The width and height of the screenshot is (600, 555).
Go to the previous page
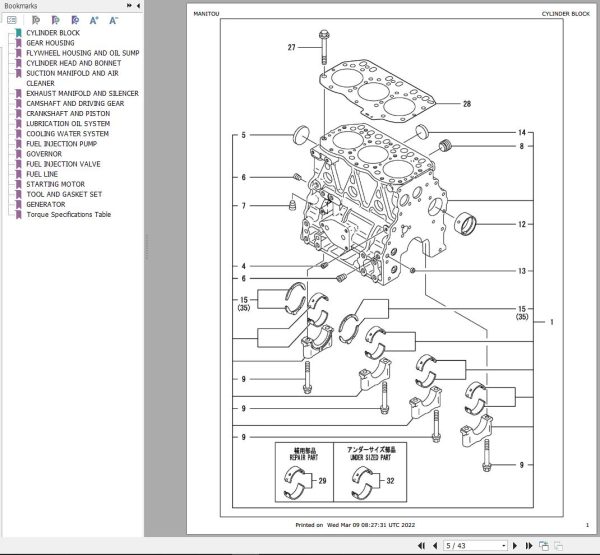pyautogui.click(x=435, y=546)
